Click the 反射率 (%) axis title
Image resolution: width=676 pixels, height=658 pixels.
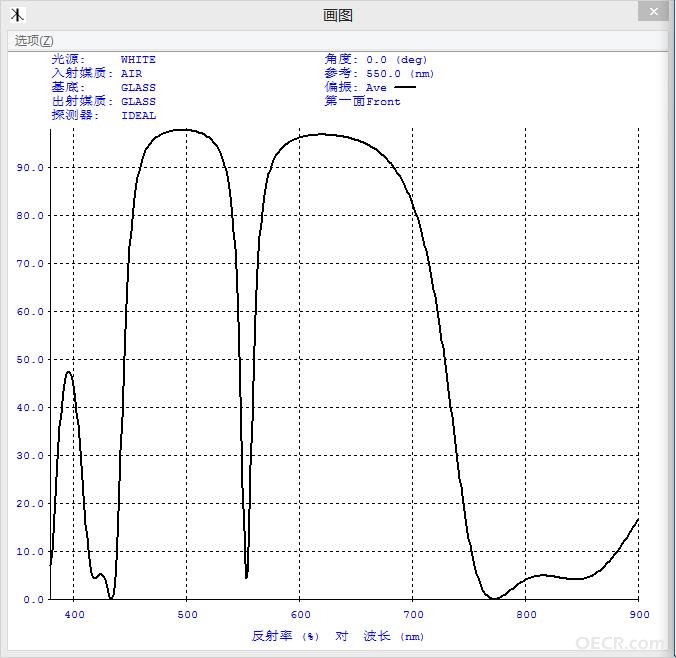[x=285, y=636]
